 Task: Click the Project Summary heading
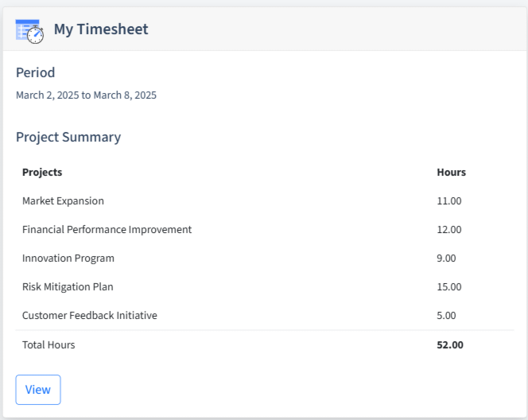[x=68, y=137]
